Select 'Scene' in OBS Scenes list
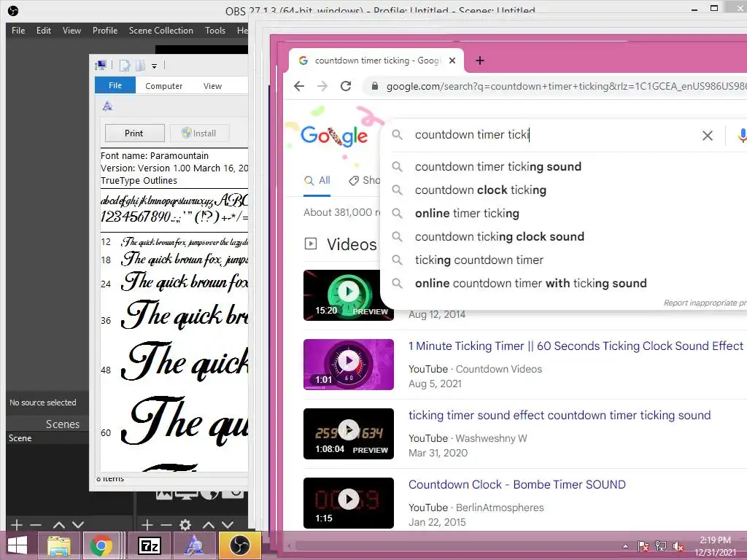747x560 pixels. tap(47, 438)
